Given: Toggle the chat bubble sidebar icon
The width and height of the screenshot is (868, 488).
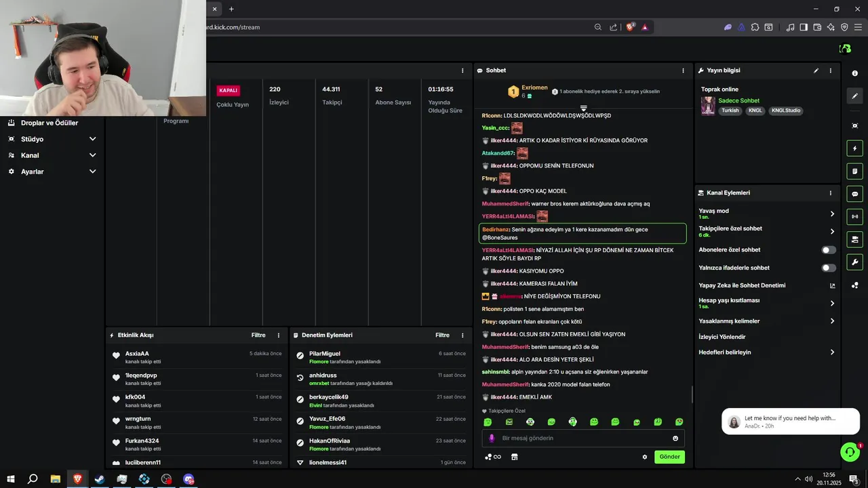Looking at the screenshot, I should pos(855,194).
